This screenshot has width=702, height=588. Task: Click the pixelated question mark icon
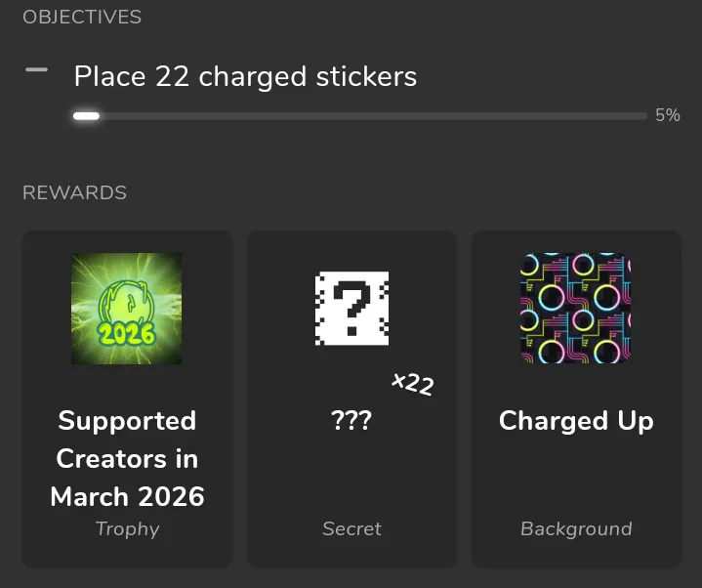point(351,309)
